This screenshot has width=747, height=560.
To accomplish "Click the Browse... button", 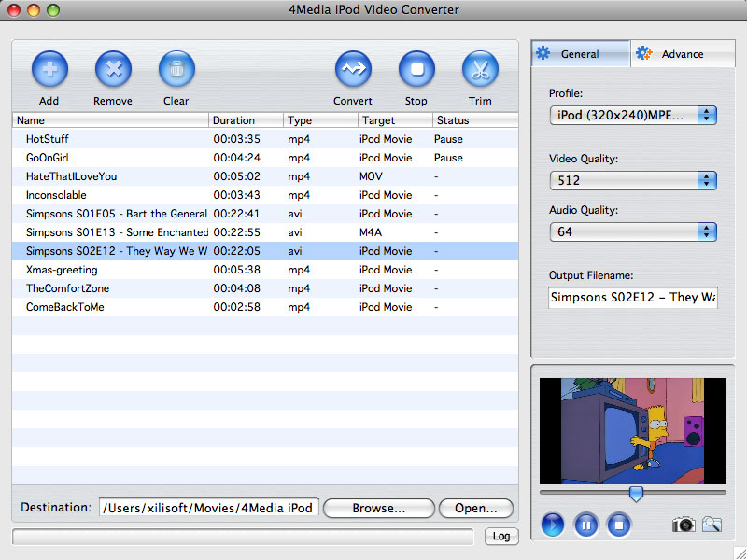I will click(x=378, y=509).
